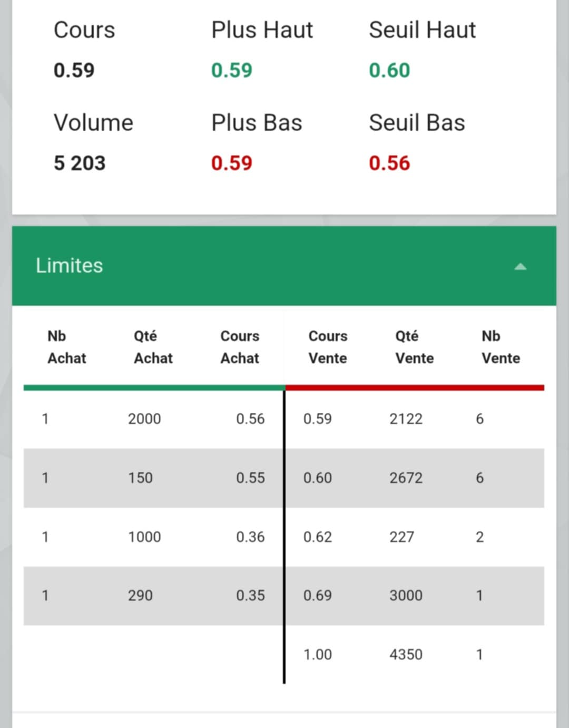Screen dimensions: 569x728
Task: Click the Nb Vente column header
Action: point(501,347)
